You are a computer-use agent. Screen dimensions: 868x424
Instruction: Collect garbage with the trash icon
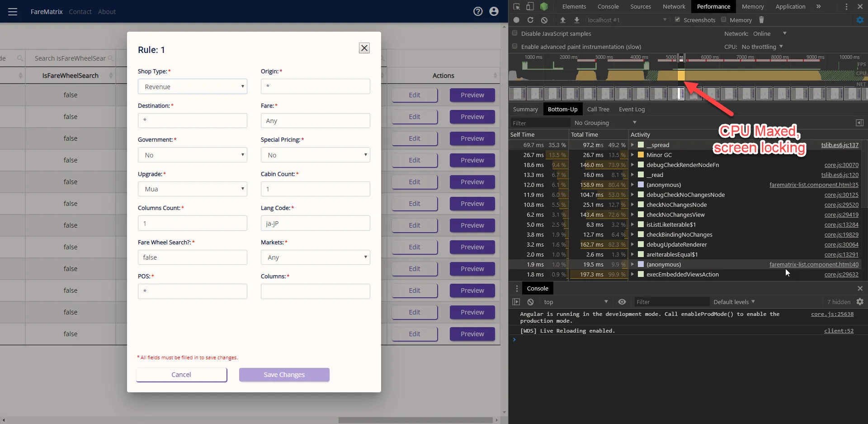(761, 20)
